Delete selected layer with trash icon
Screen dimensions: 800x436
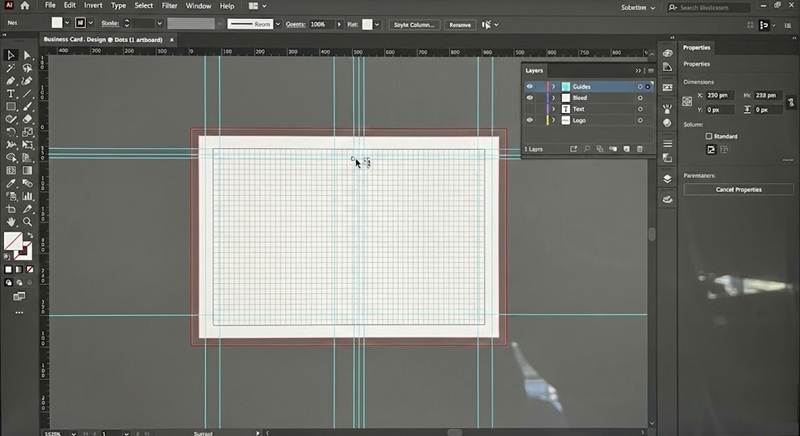[640, 149]
